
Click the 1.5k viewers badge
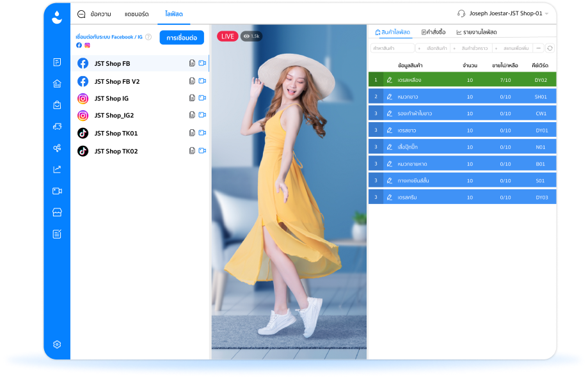251,36
